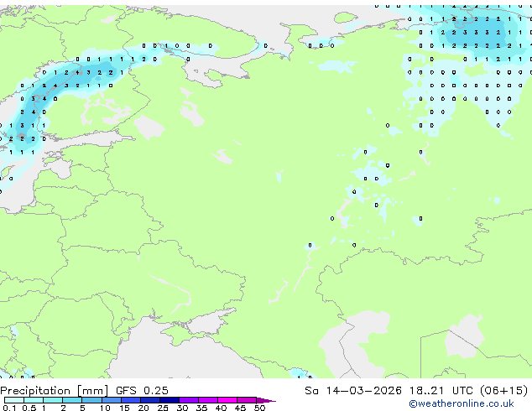Click the 30–35 mm purple legend box
The height and width of the screenshot is (411, 532).
(x=188, y=400)
